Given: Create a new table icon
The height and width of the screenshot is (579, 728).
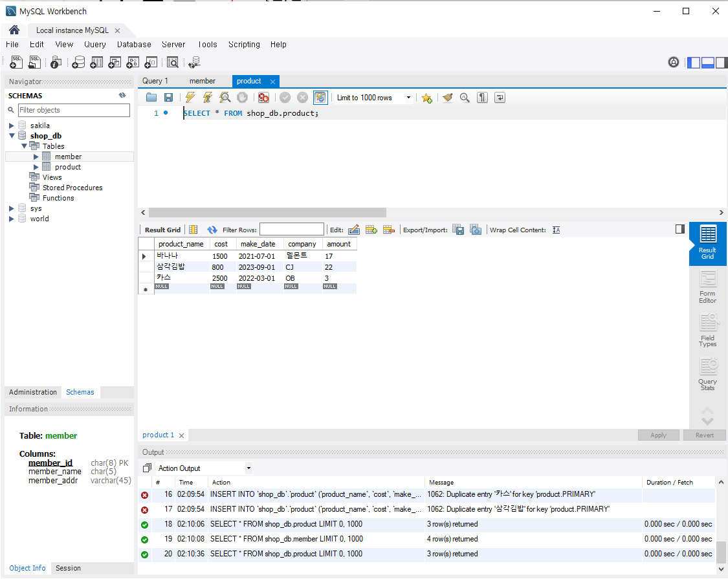Looking at the screenshot, I should pyautogui.click(x=96, y=61).
